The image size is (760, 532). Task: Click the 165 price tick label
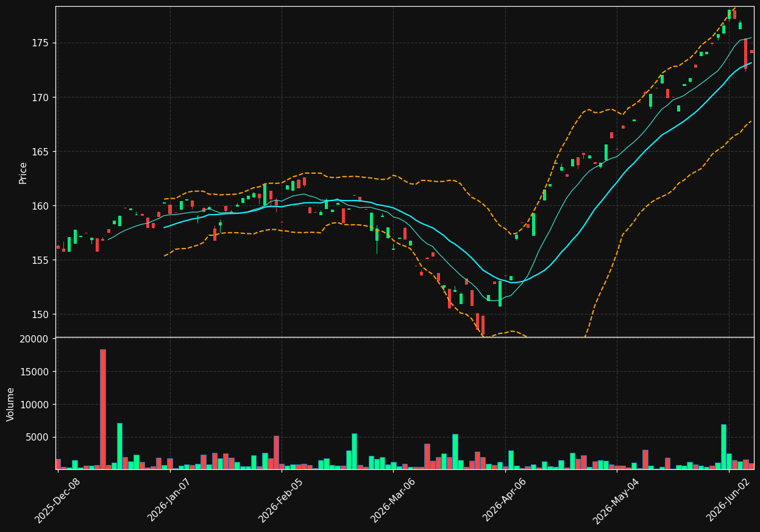(x=40, y=152)
